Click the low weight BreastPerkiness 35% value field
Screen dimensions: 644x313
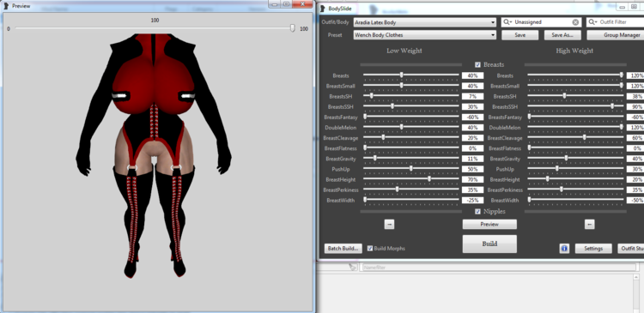tap(473, 190)
